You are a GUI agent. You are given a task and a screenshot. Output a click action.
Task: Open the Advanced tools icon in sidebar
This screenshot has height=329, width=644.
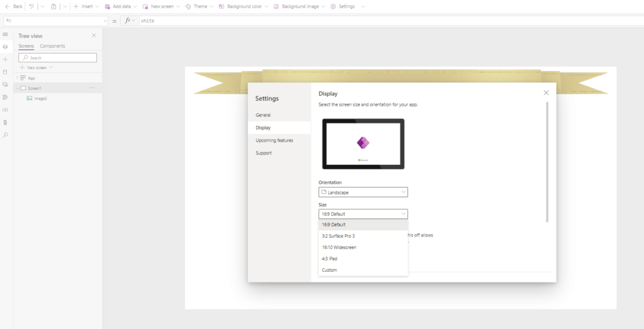pyautogui.click(x=5, y=123)
